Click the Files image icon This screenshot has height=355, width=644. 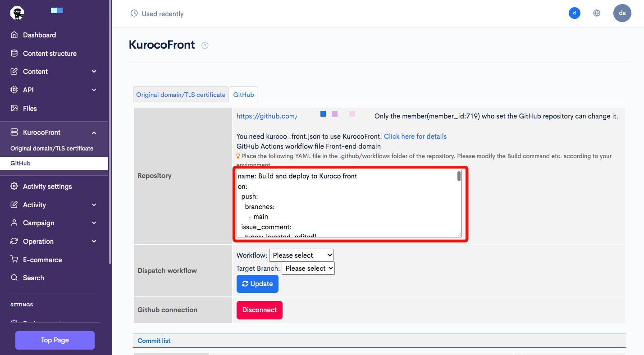[x=14, y=108]
